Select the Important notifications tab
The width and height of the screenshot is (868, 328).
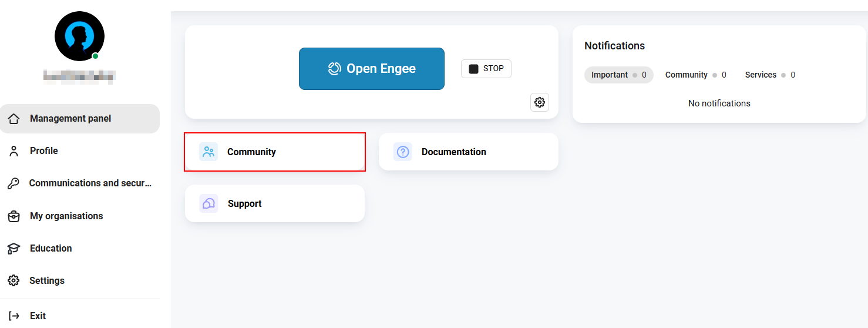tap(619, 75)
